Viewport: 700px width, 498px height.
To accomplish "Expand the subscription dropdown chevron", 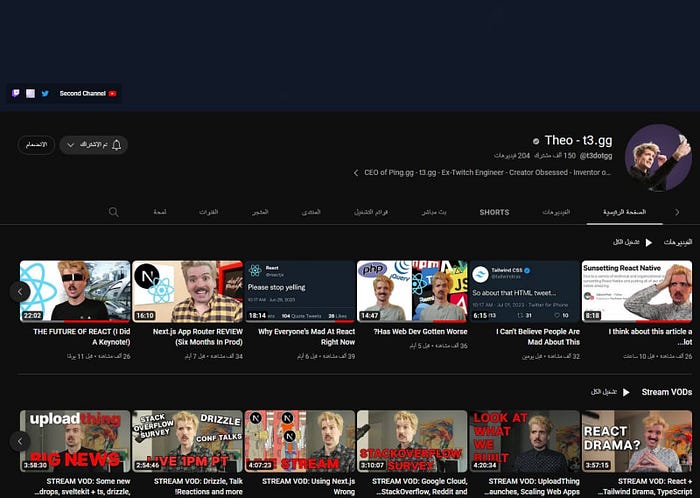I will pyautogui.click(x=70, y=145).
